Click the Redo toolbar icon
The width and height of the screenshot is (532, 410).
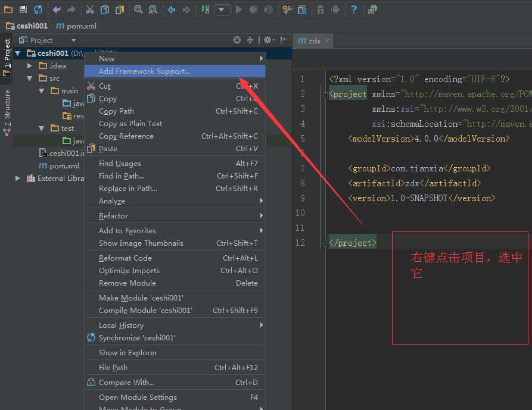(71, 10)
